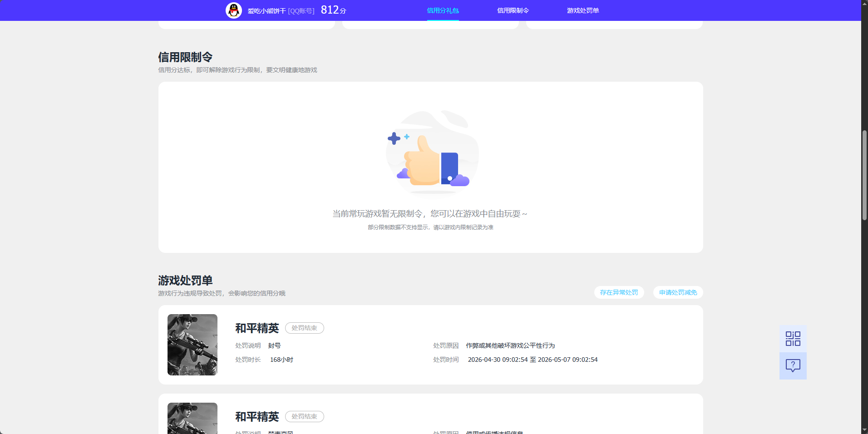This screenshot has width=868, height=434.
Task: Click the 处罚结束 badge on 封号 record
Action: click(304, 328)
